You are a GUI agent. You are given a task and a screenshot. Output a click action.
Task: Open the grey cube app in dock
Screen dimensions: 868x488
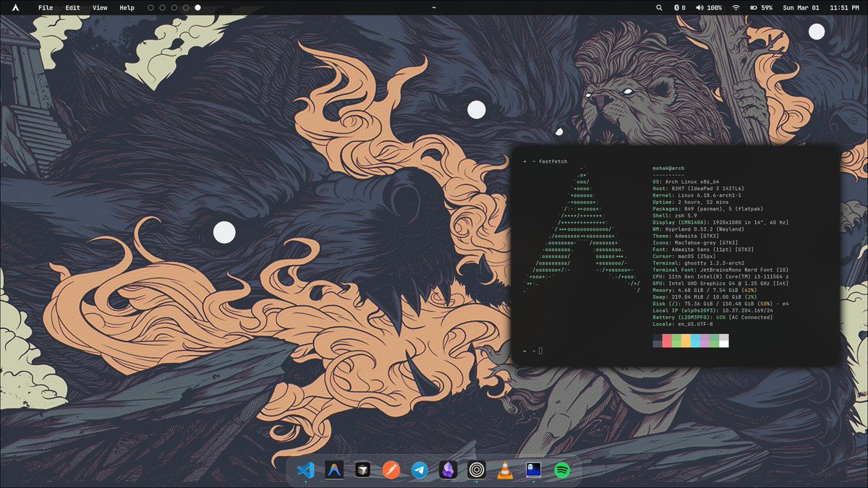[x=362, y=470]
